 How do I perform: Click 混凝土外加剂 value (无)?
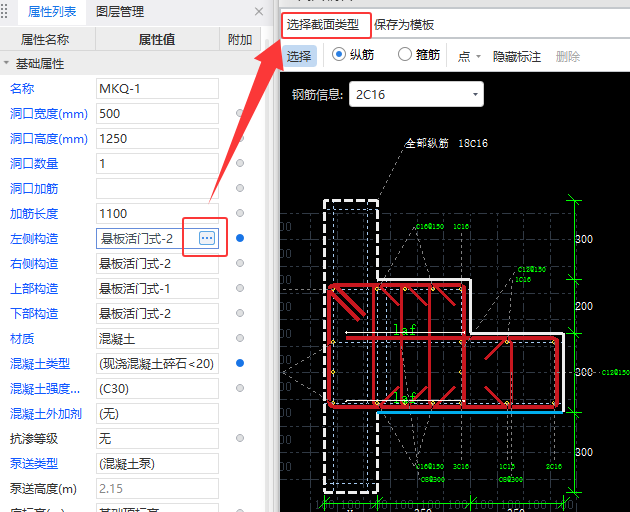tap(157, 413)
